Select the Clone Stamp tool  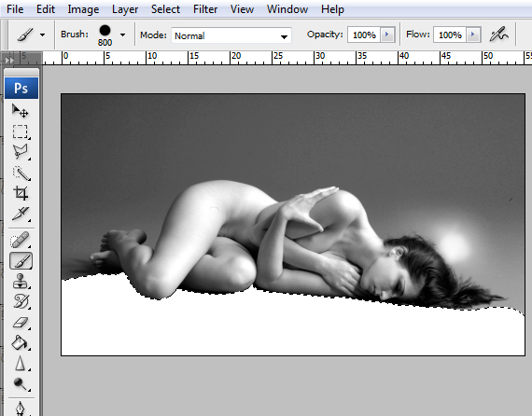tap(21, 282)
